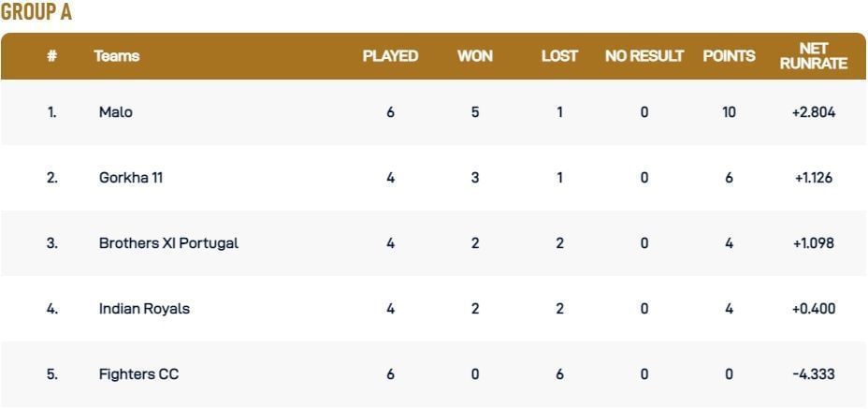
Task: Click Fighters CC's net run rate -4.333
Action: pyautogui.click(x=813, y=374)
